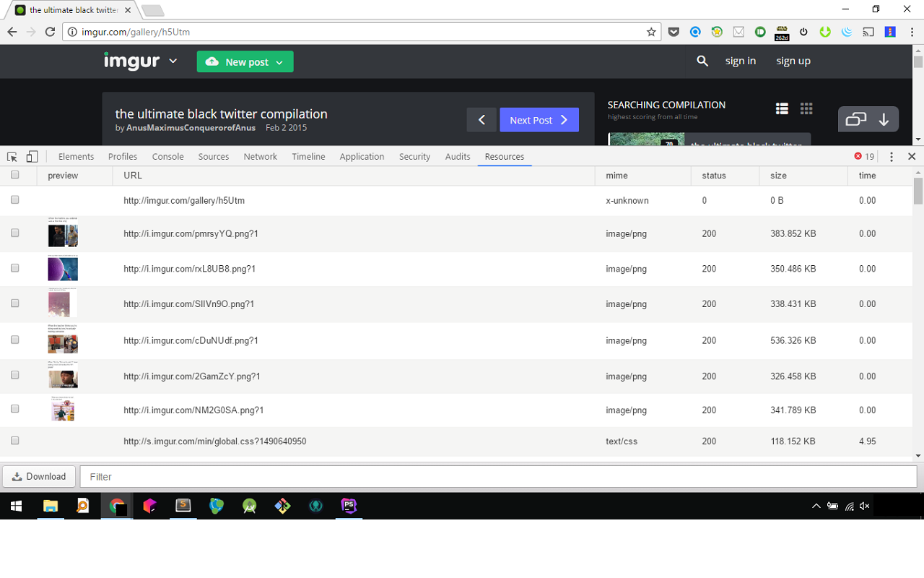Select the inspect element cursor icon
The image size is (924, 578).
[x=12, y=156]
